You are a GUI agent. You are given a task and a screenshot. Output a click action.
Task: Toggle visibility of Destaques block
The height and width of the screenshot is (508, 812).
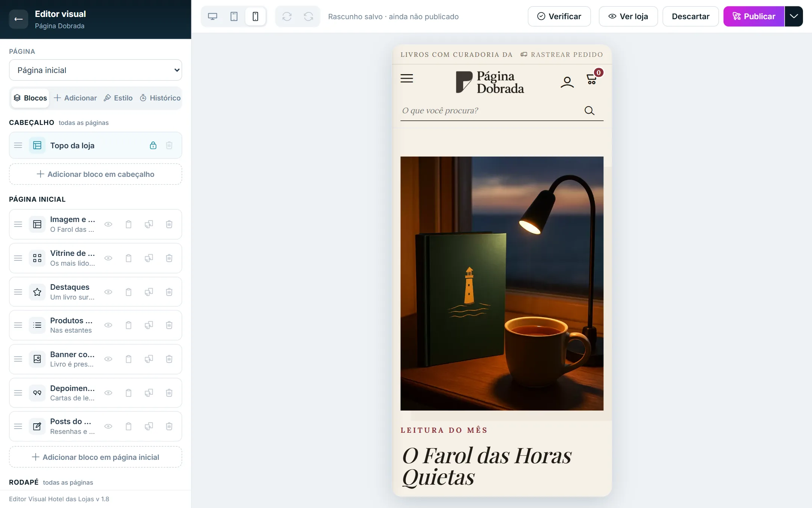tap(108, 292)
